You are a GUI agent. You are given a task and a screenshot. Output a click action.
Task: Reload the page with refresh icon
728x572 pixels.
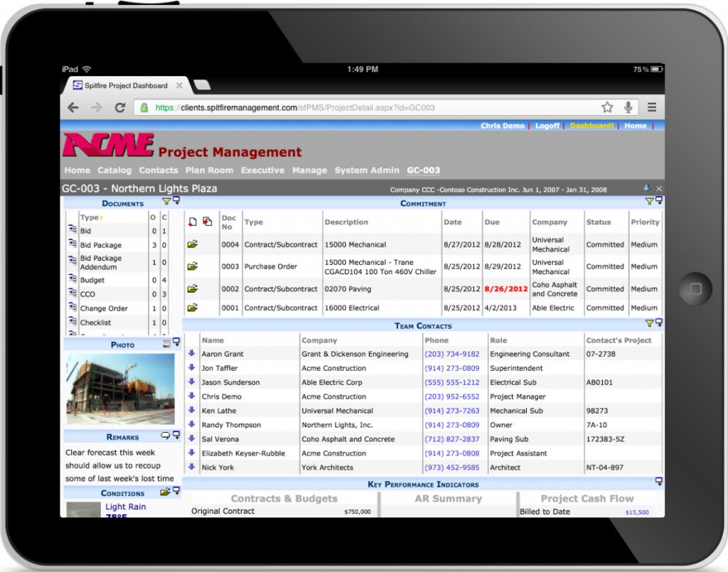point(120,107)
